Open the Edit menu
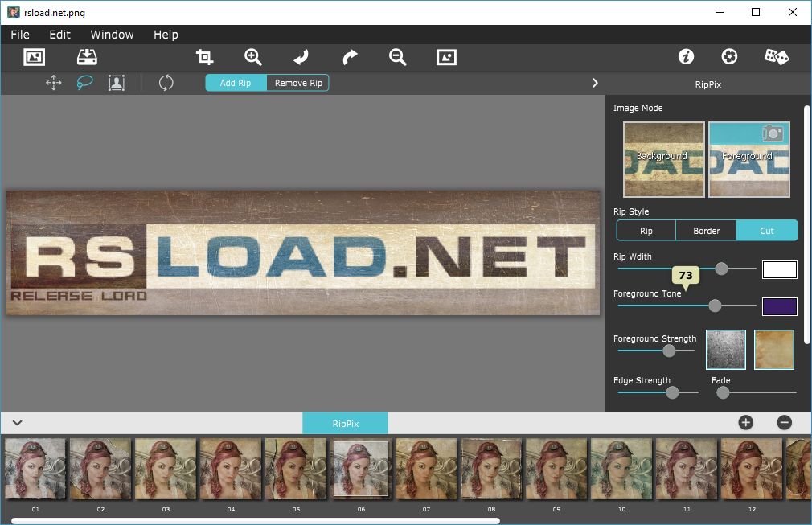The height and width of the screenshot is (525, 812). [59, 35]
